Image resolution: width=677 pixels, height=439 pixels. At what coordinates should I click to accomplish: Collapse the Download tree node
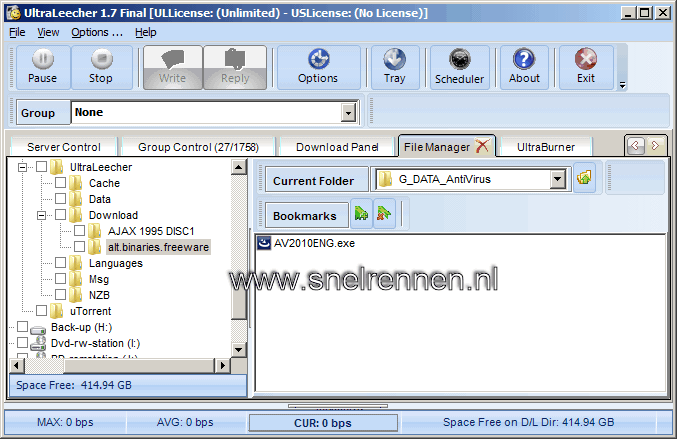[41, 215]
